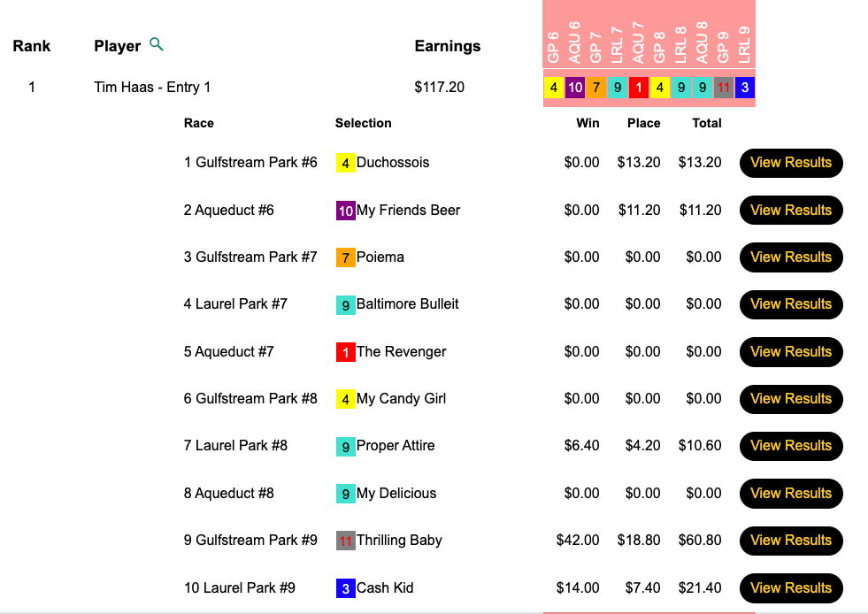868x614 pixels.
Task: Click the LRL 9 race column header
Action: (x=745, y=44)
